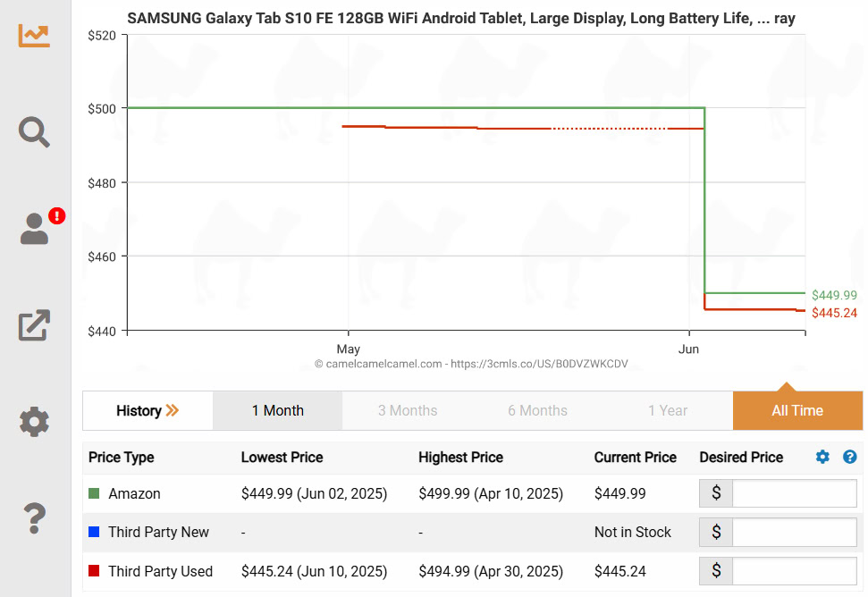The width and height of the screenshot is (868, 597).
Task: Expand the History chevron button
Action: pyautogui.click(x=147, y=411)
